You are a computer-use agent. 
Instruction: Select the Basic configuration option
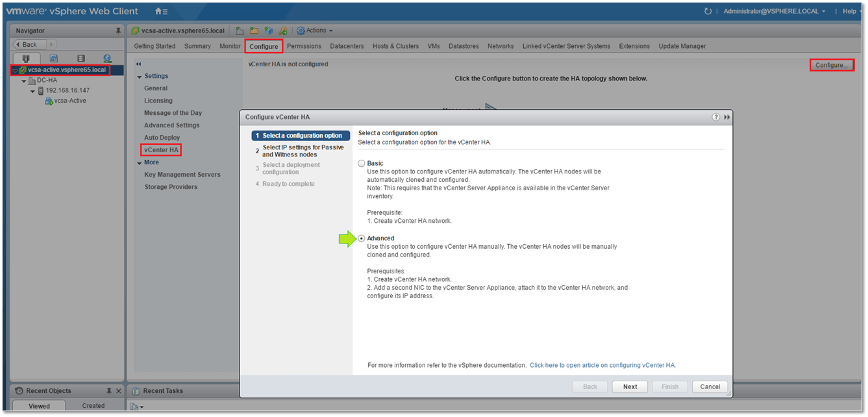[x=362, y=164]
